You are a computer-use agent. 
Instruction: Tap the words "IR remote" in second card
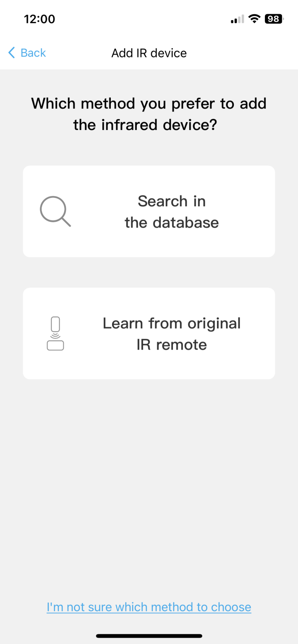pos(172,345)
